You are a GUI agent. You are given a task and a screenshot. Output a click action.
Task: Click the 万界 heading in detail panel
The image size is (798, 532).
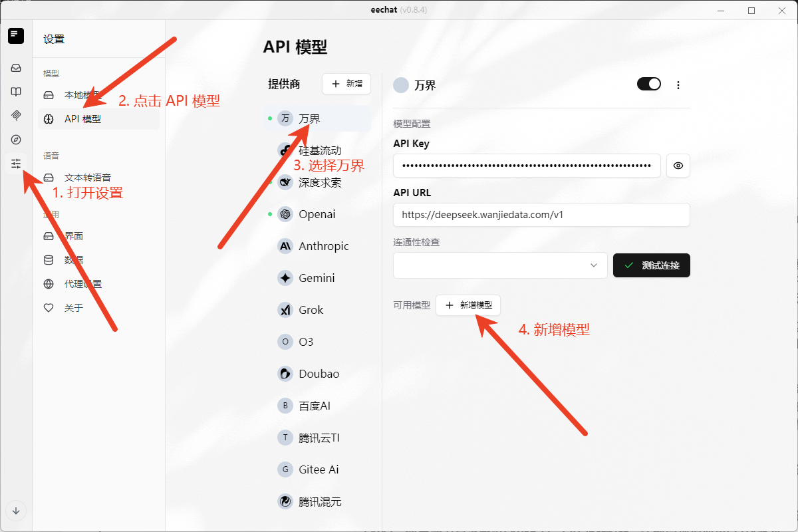425,85
